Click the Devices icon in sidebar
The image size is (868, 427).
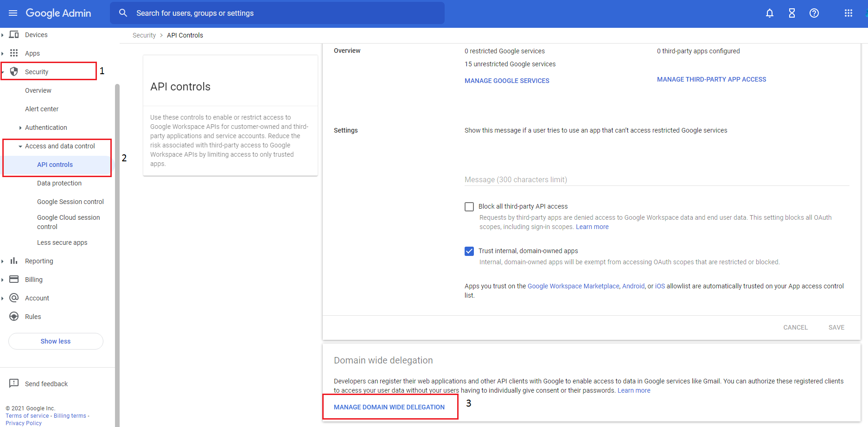point(14,34)
